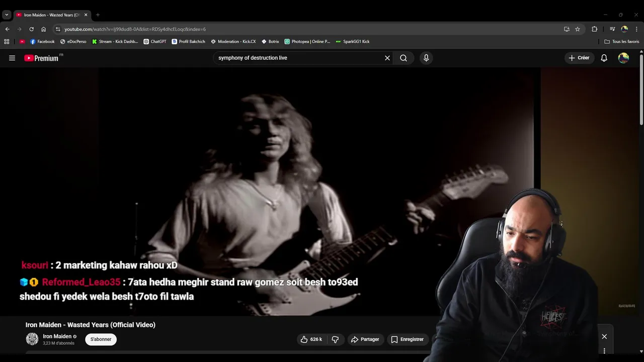The width and height of the screenshot is (644, 362).
Task: Open the YouTube bookmark icon
Action: point(22,42)
